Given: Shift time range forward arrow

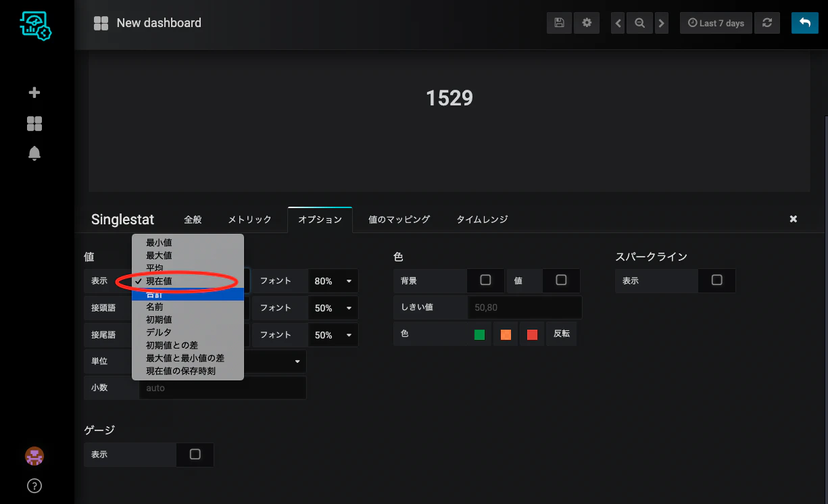Looking at the screenshot, I should [x=661, y=23].
